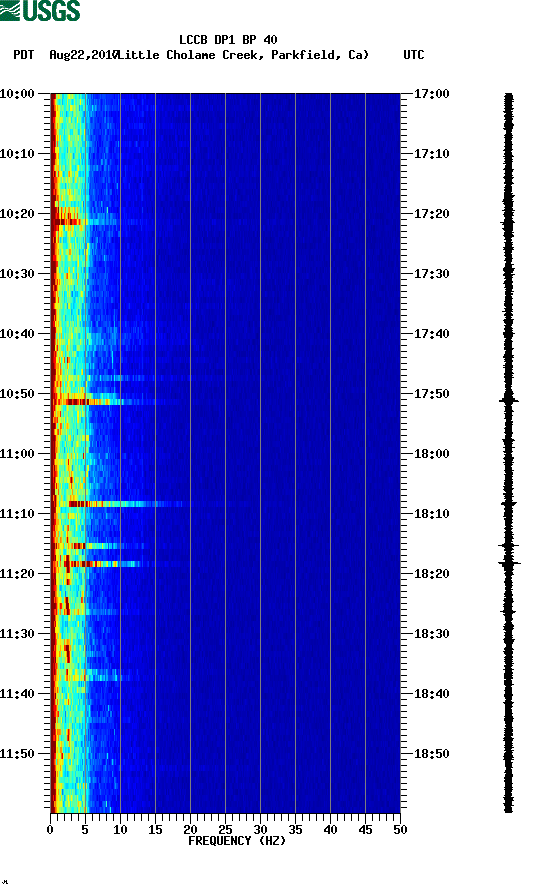The image size is (552, 893).
Task: Click the '11:10' PDT time label
Action: (17, 514)
